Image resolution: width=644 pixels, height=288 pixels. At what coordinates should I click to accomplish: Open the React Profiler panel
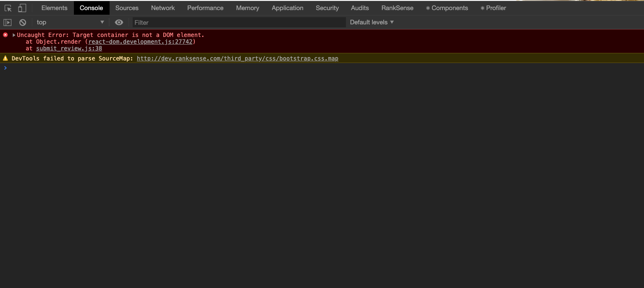[x=492, y=8]
